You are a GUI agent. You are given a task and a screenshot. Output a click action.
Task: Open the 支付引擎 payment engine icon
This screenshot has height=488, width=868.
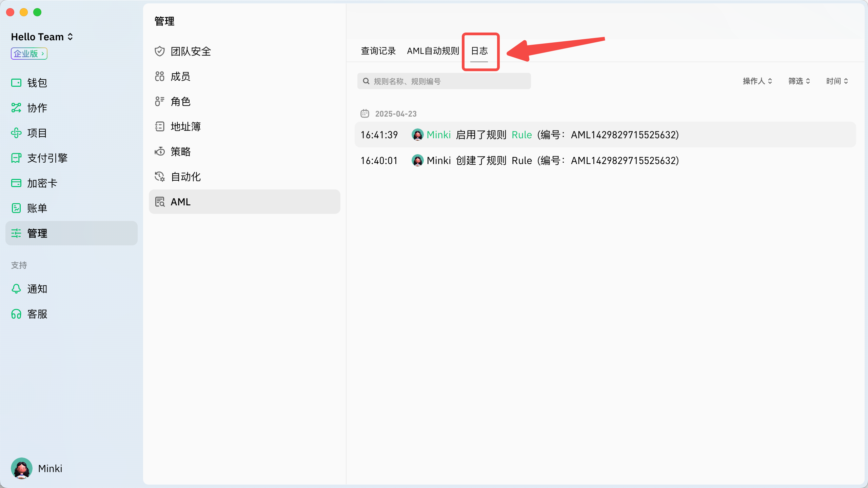(16, 158)
